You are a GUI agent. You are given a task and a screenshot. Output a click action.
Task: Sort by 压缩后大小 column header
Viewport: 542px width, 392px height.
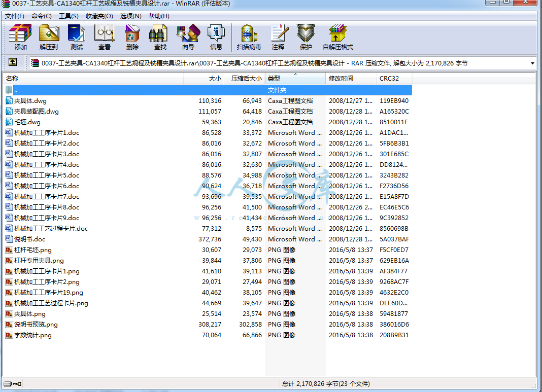click(245, 79)
